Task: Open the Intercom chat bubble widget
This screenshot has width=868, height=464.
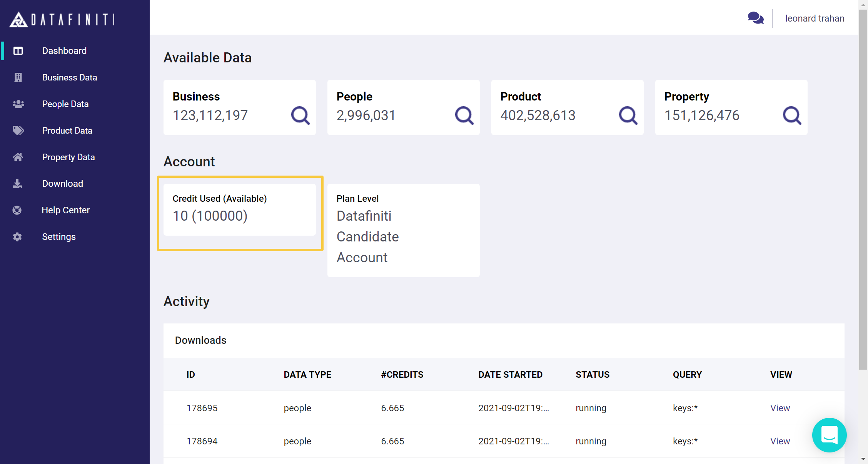Action: tap(829, 435)
